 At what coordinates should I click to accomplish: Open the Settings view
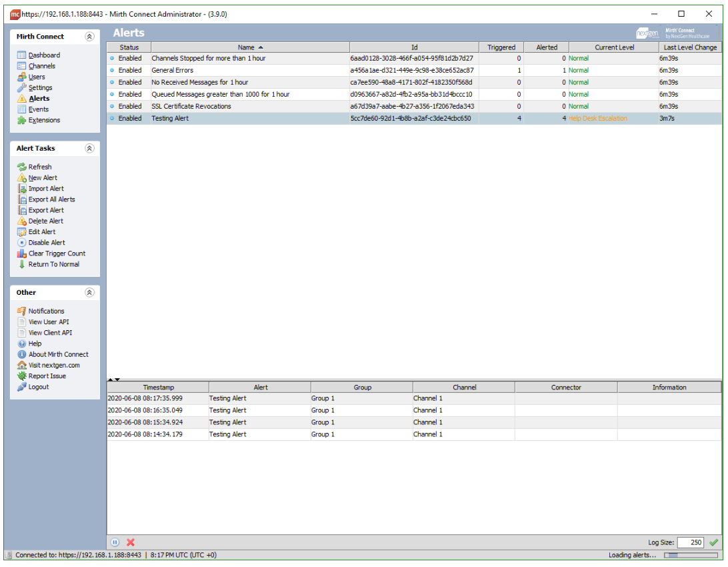35,87
